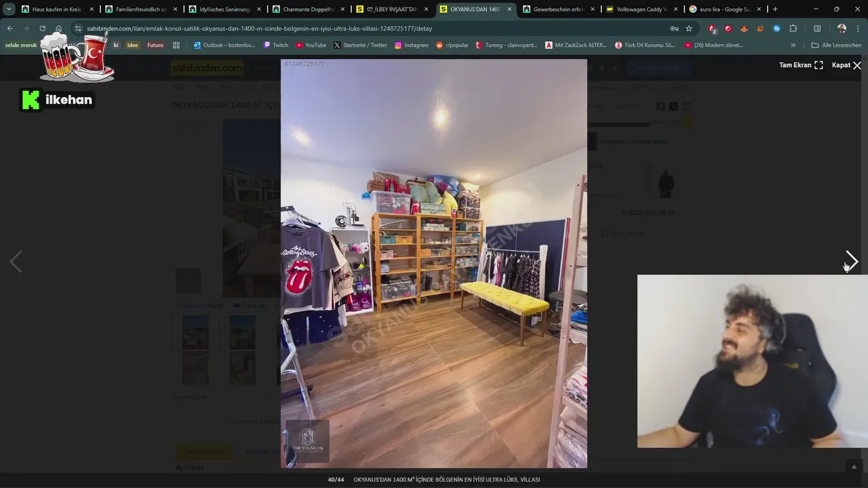Open Tam Ekran fullscreen mode
This screenshot has height=488, width=868.
801,65
